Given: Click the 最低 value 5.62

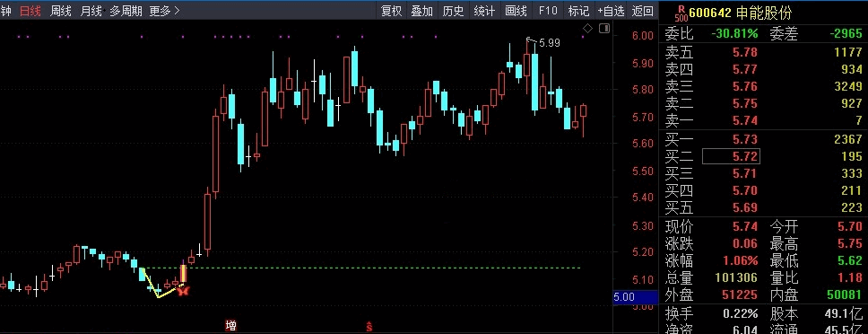Looking at the screenshot, I should coord(850,261).
